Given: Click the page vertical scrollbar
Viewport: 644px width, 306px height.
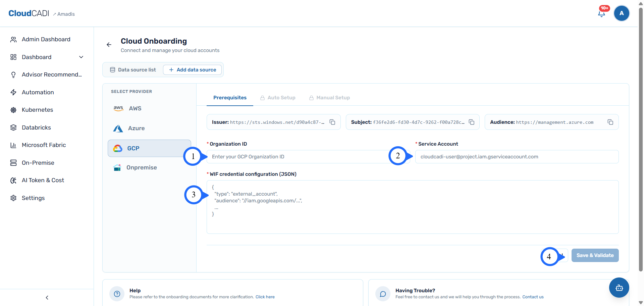Looking at the screenshot, I should pyautogui.click(x=641, y=139).
